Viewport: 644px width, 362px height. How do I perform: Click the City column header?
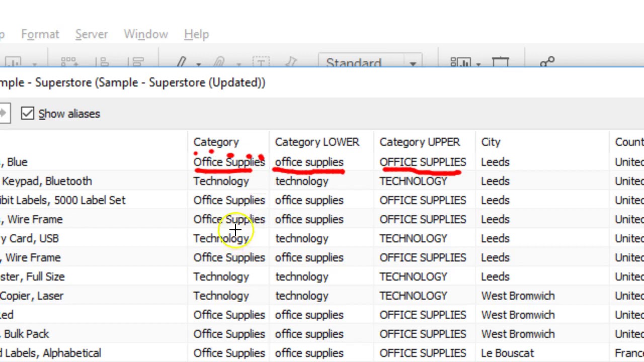[491, 142]
